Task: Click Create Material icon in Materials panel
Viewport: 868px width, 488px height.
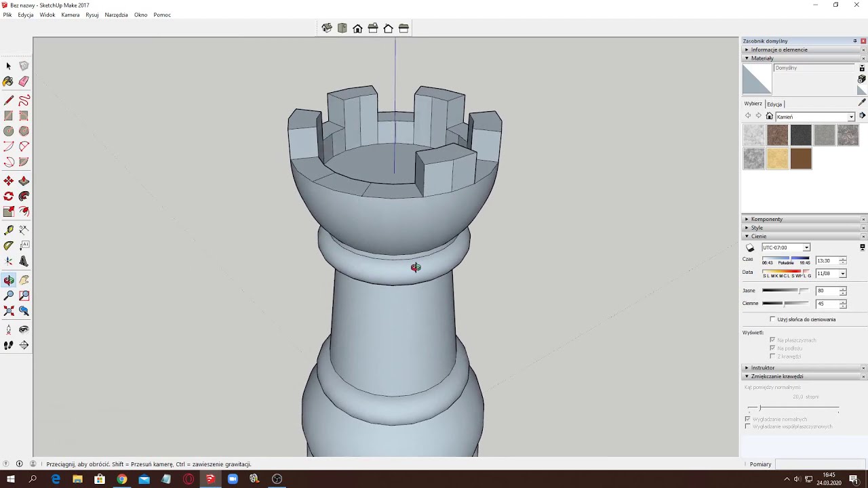Action: coord(862,79)
